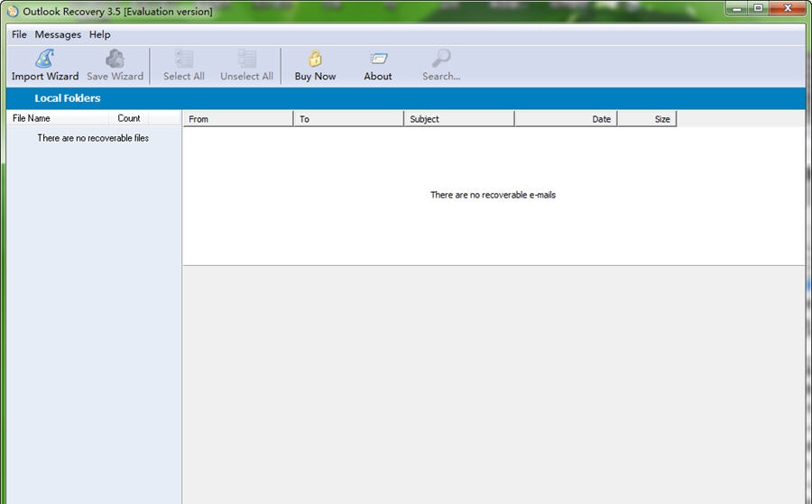
Task: Click the Save Wizard toolbar icon
Action: click(115, 59)
